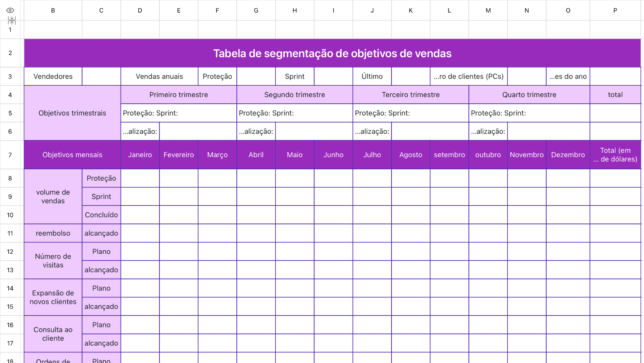The height and width of the screenshot is (363, 644).
Task: Click the 'Vendas anuais' cell
Action: pyautogui.click(x=159, y=76)
